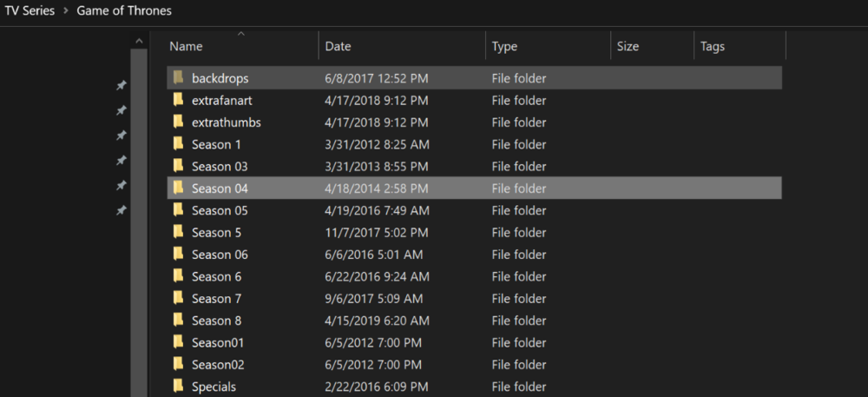Click the Specials folder icon
The height and width of the screenshot is (397, 868).
coord(178,387)
